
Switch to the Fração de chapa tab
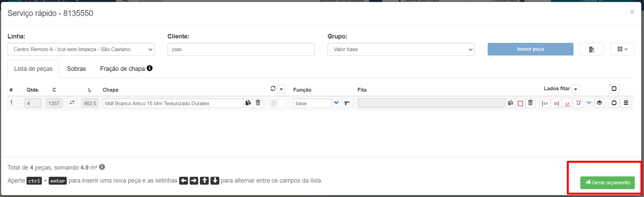coord(122,69)
